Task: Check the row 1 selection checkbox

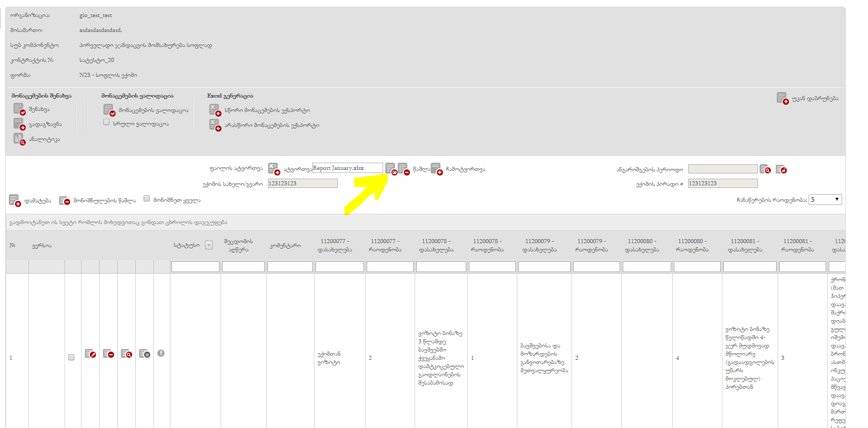Action: click(71, 357)
